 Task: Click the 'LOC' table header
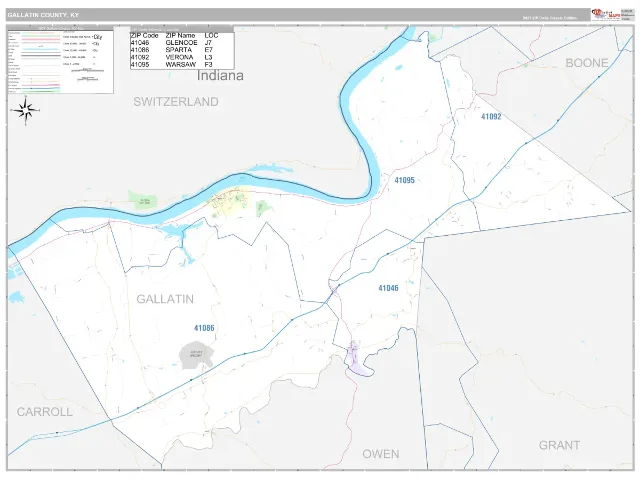click(x=211, y=36)
